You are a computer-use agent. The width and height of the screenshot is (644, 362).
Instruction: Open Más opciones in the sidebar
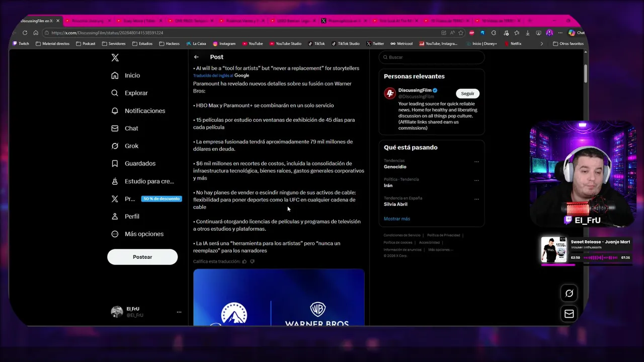(x=137, y=234)
